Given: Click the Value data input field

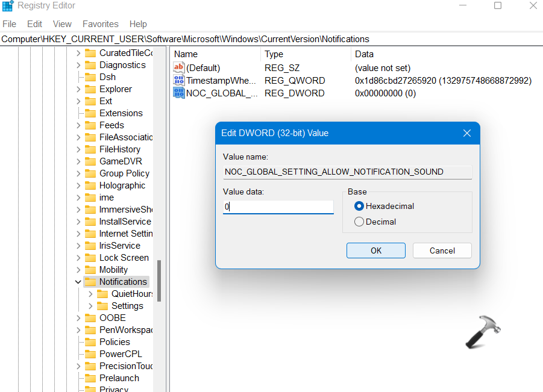Looking at the screenshot, I should coord(278,207).
